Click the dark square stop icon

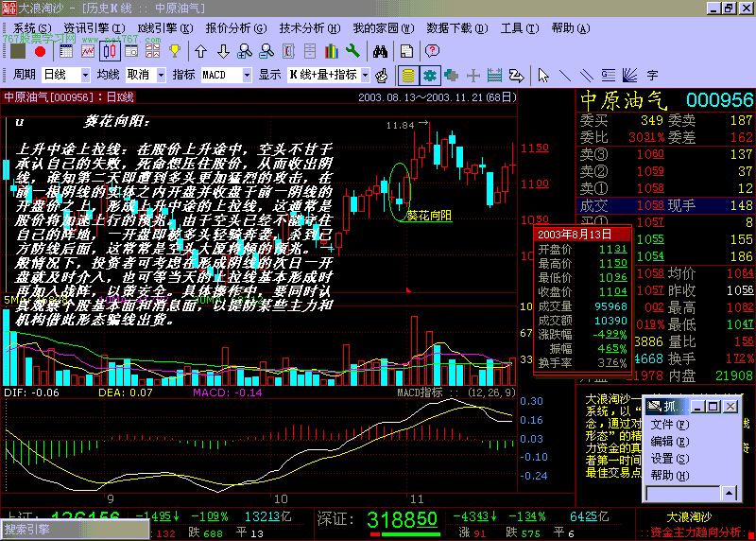(18, 51)
